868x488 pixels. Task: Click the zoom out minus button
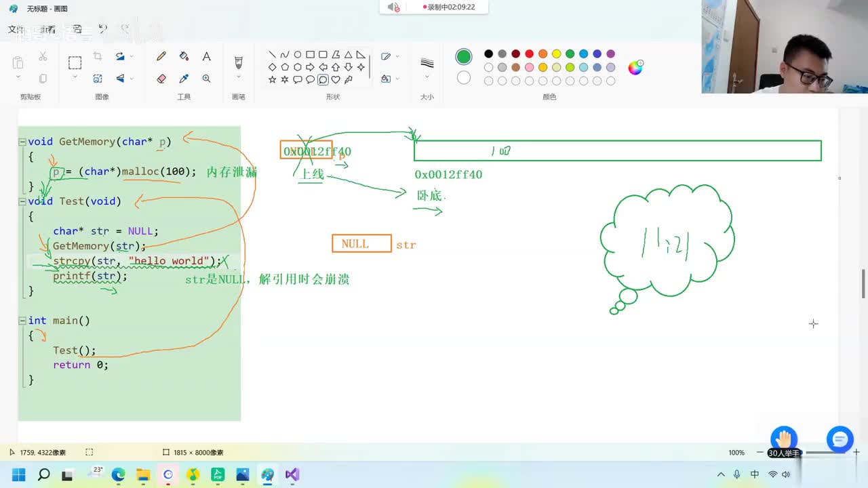(x=759, y=452)
